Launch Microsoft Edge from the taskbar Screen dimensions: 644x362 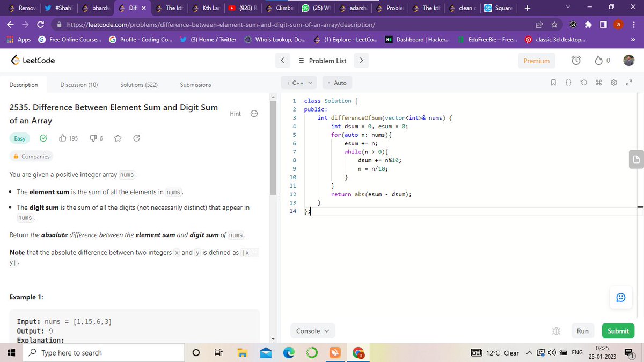tap(289, 353)
